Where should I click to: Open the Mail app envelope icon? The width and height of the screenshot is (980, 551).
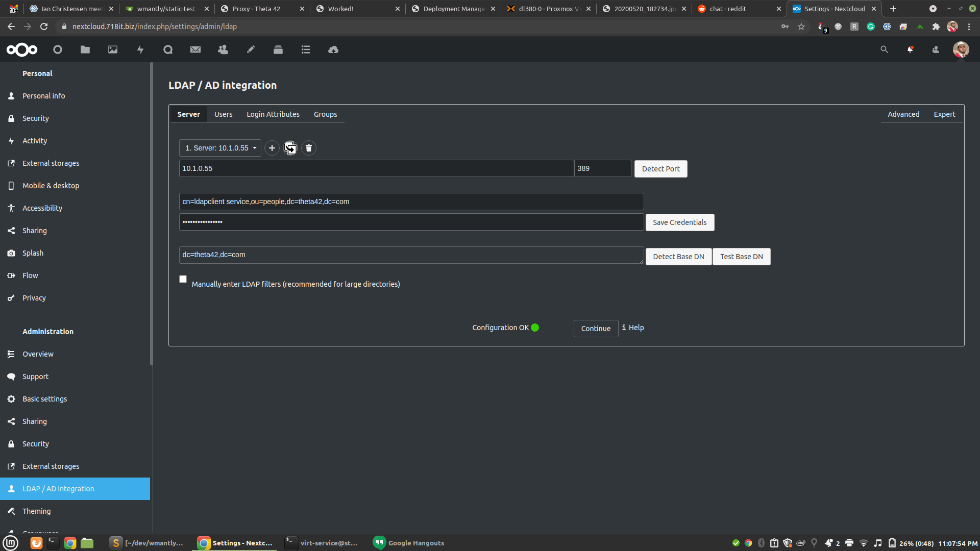pyautogui.click(x=195, y=49)
